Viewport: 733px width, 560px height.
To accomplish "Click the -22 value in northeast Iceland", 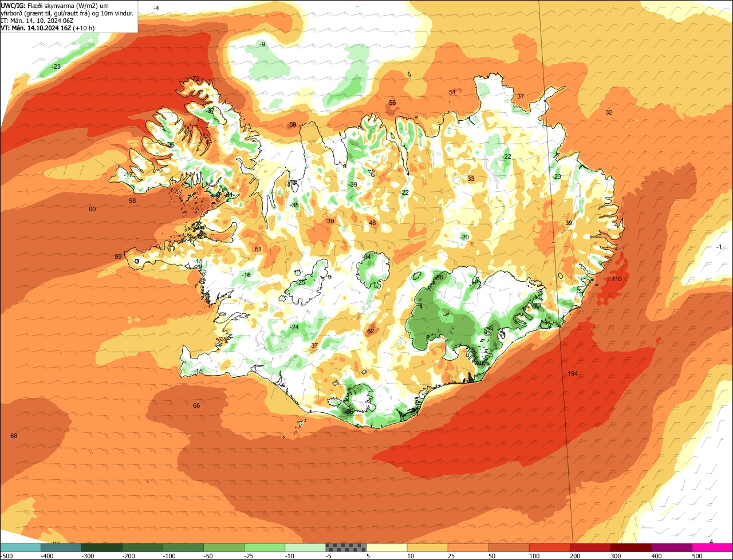I will [x=506, y=156].
